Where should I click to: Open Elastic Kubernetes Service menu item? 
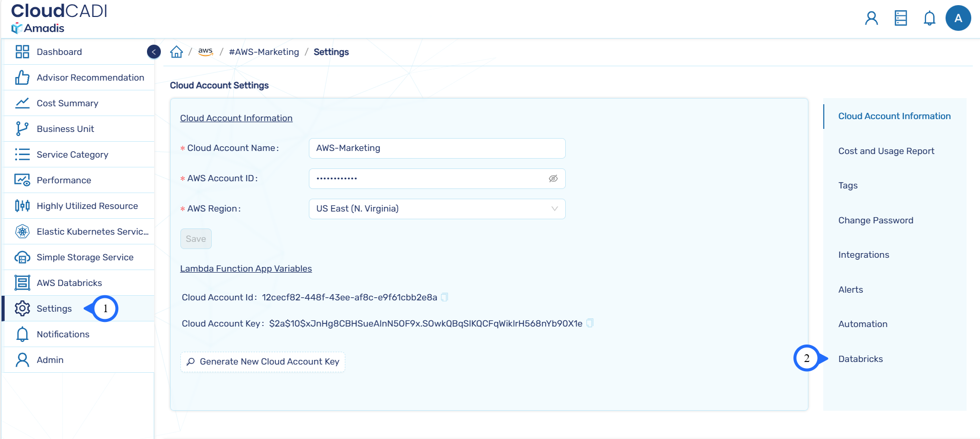79,232
